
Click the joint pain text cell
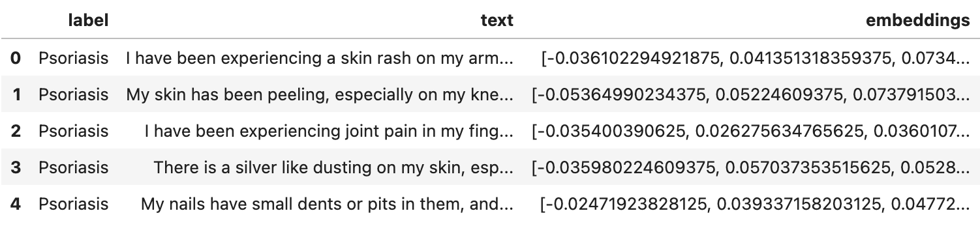coord(329,131)
